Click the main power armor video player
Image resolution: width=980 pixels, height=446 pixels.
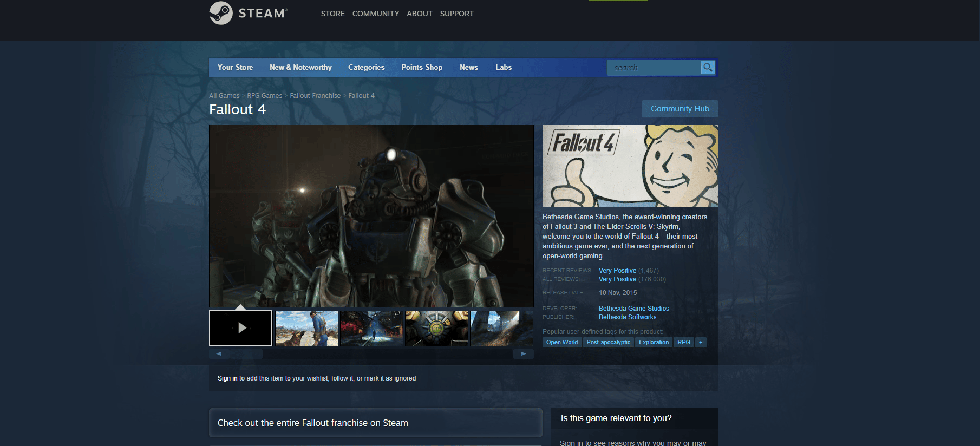(371, 217)
